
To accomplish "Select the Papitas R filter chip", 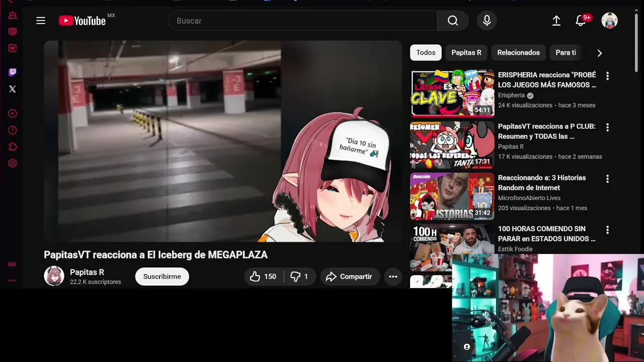I will click(466, 53).
